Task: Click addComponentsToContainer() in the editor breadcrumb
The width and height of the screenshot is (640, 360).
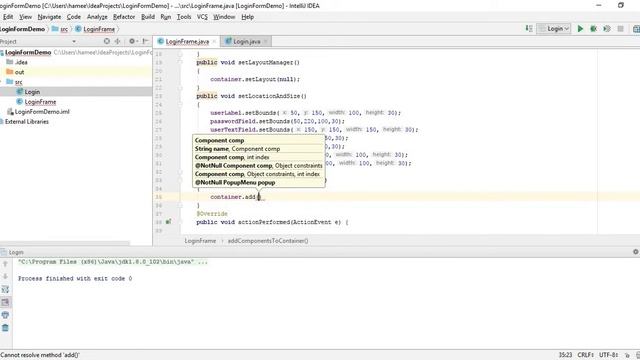Action: click(268, 241)
